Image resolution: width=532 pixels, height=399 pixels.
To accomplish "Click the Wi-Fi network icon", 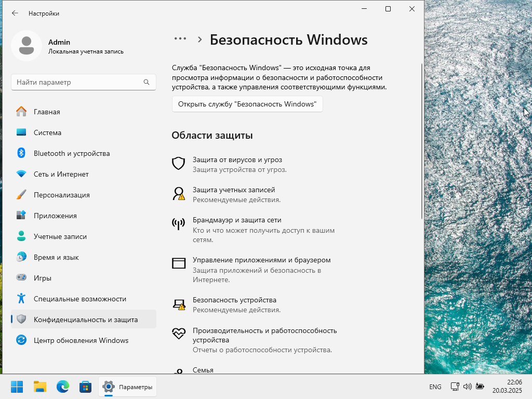I will click(21, 174).
